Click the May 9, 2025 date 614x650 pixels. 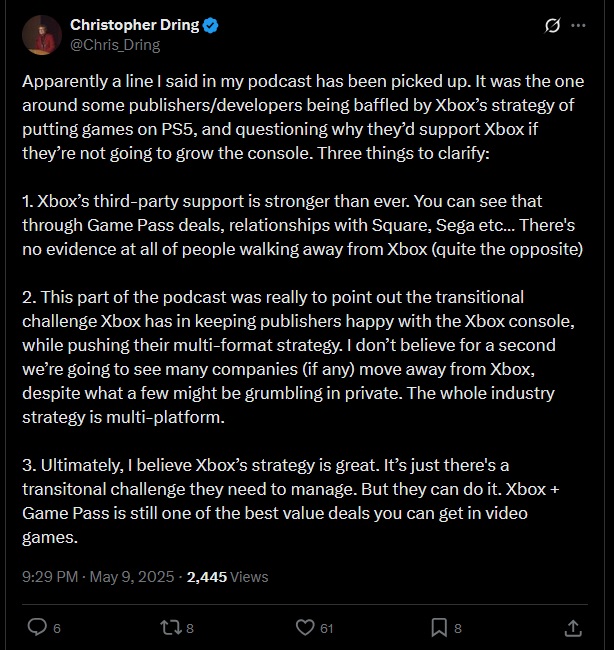pyautogui.click(x=132, y=577)
